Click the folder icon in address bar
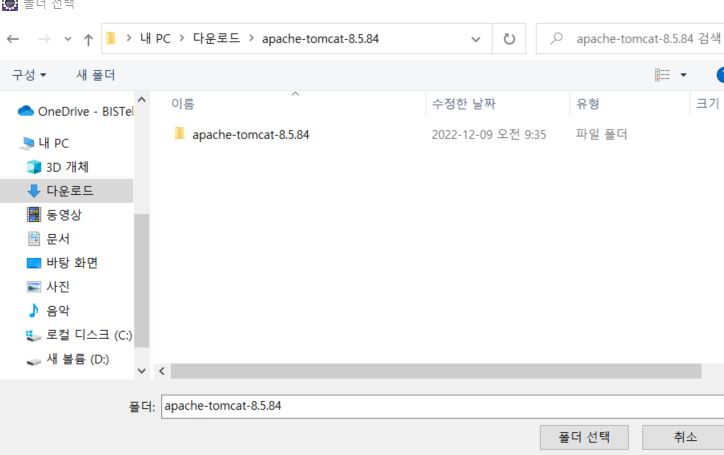This screenshot has height=455, width=724. pos(111,38)
